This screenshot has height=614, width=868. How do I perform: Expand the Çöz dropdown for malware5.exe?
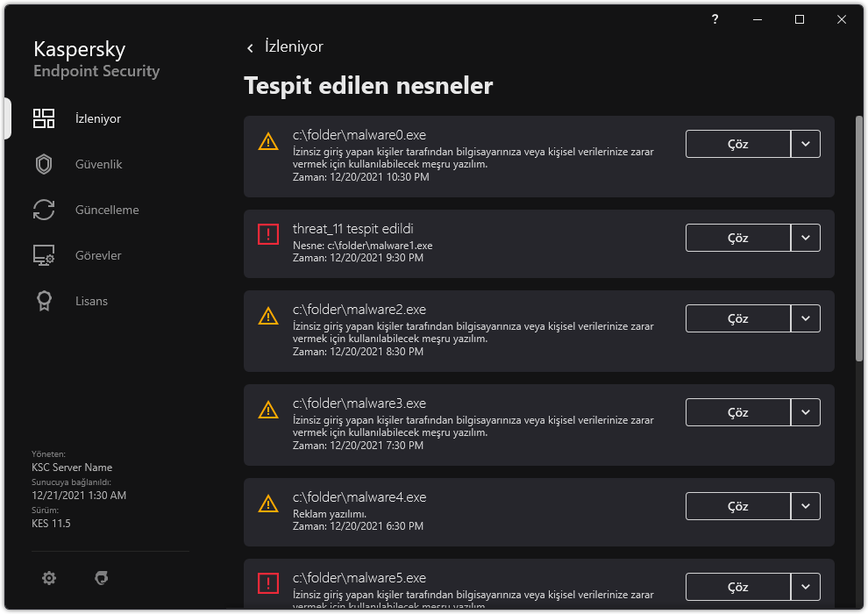806,587
